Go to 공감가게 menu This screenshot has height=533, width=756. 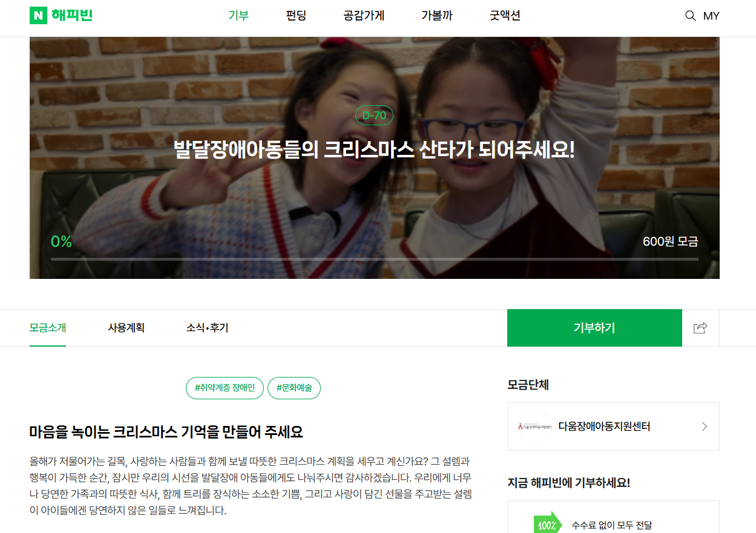point(364,16)
